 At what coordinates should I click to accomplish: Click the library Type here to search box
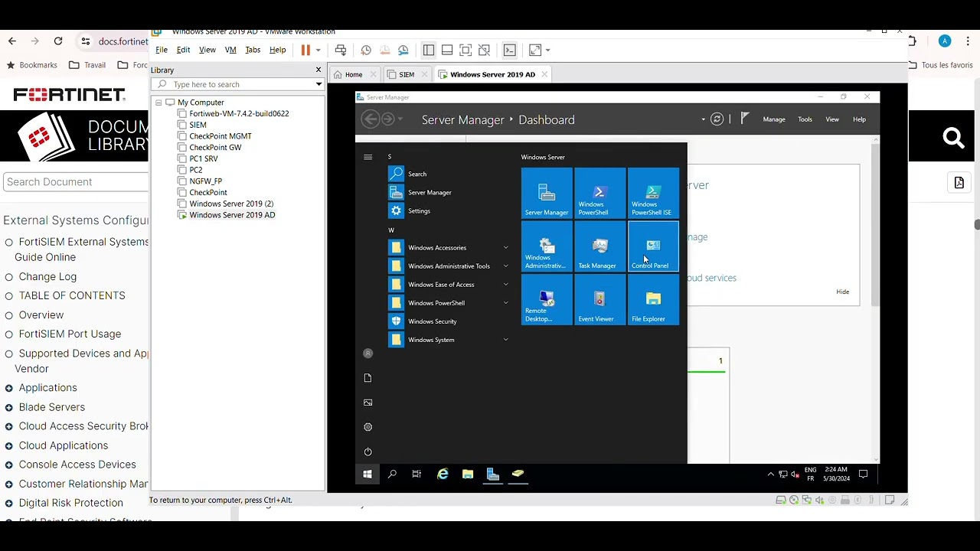[237, 84]
